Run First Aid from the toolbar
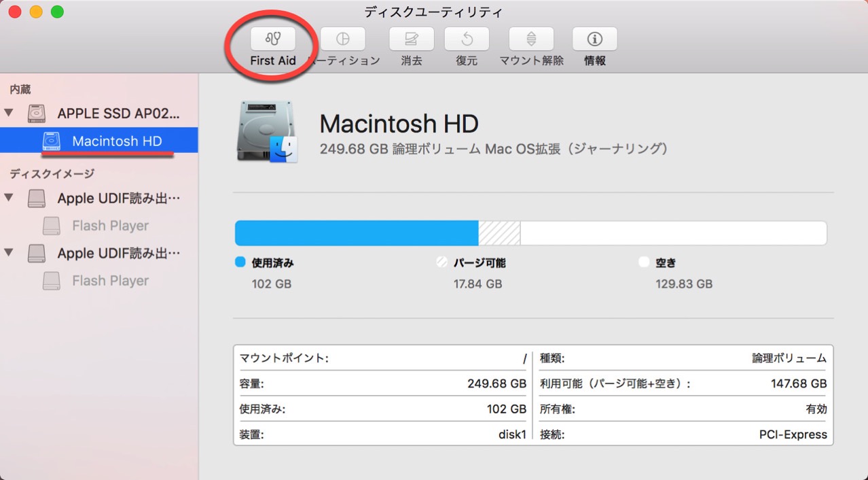Image resolution: width=868 pixels, height=480 pixels. (x=273, y=39)
